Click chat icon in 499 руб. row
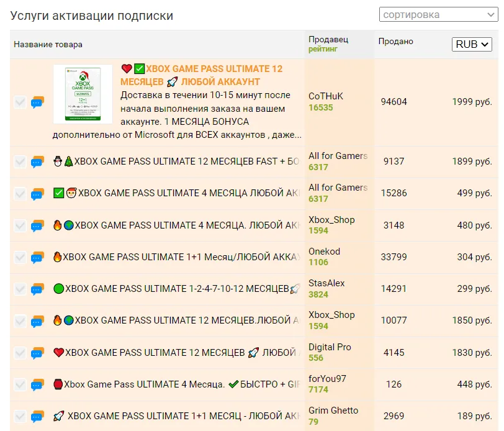The image size is (504, 431). click(37, 194)
